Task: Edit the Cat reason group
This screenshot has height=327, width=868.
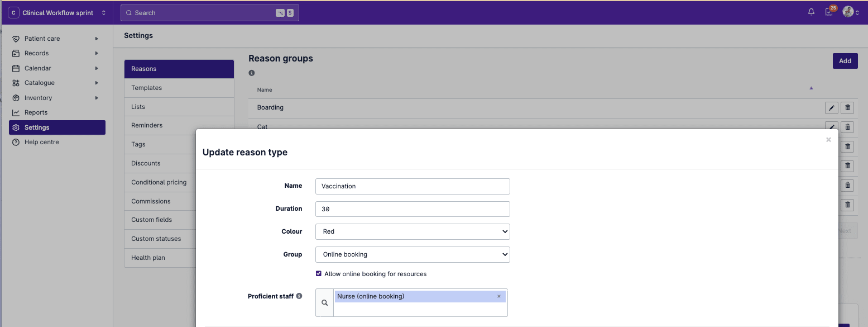Action: coord(831,126)
